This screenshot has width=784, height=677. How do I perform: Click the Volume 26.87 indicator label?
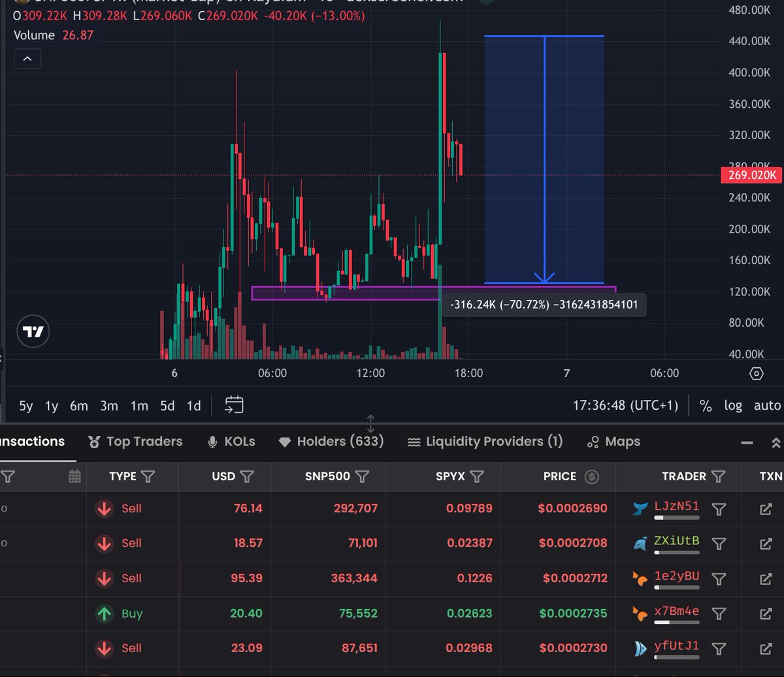[x=53, y=35]
